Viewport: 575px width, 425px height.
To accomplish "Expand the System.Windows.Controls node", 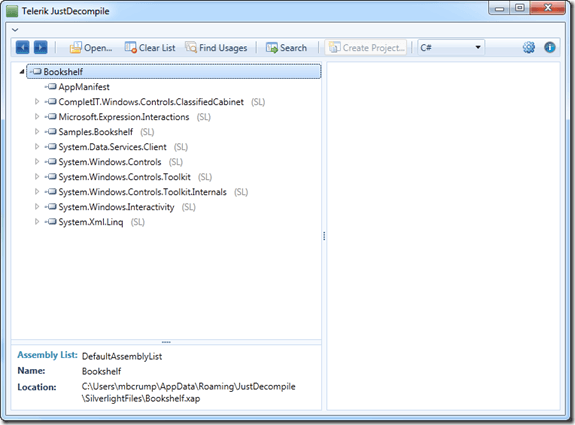I will click(37, 162).
